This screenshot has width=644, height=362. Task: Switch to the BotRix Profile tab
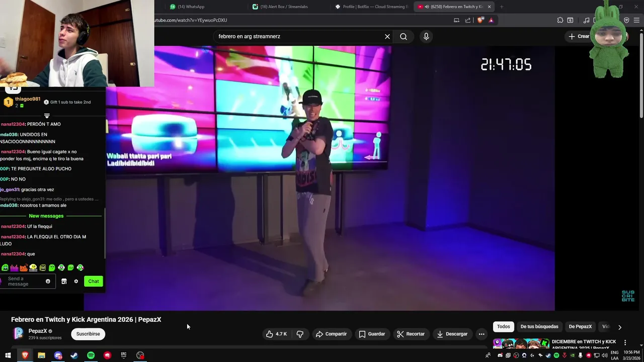click(372, 7)
